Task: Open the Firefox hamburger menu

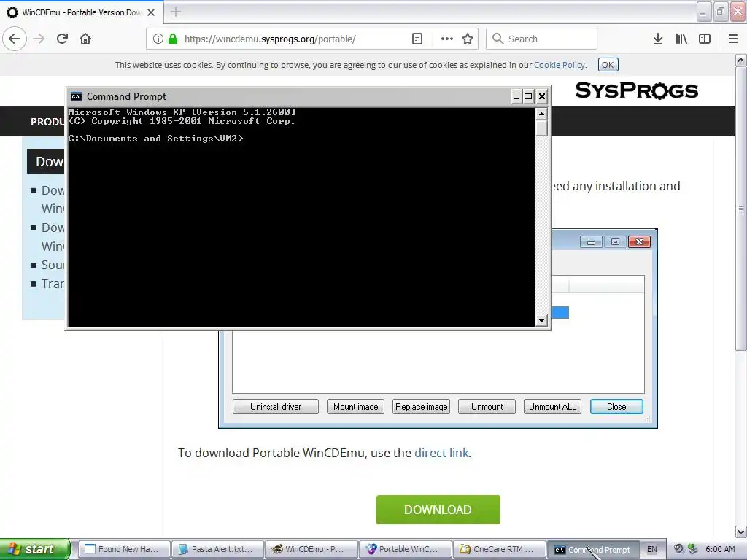Action: pyautogui.click(x=733, y=39)
